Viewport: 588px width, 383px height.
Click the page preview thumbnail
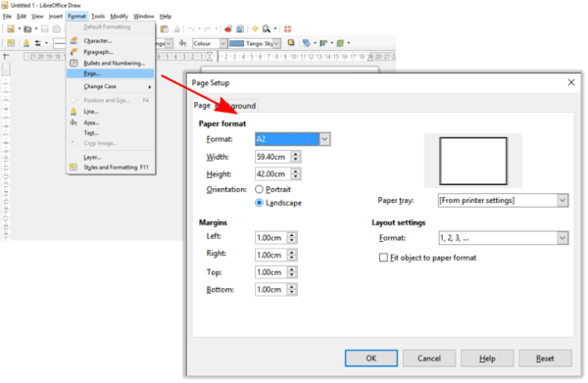click(x=473, y=161)
